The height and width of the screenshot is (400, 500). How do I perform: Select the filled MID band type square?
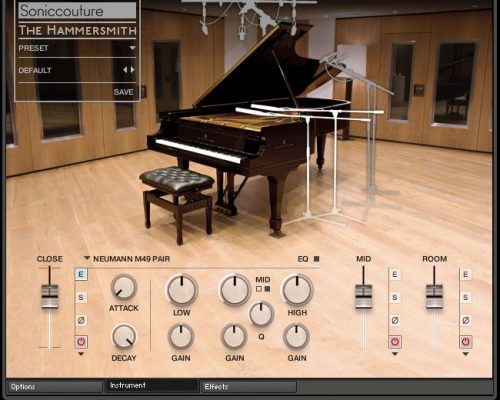point(267,289)
